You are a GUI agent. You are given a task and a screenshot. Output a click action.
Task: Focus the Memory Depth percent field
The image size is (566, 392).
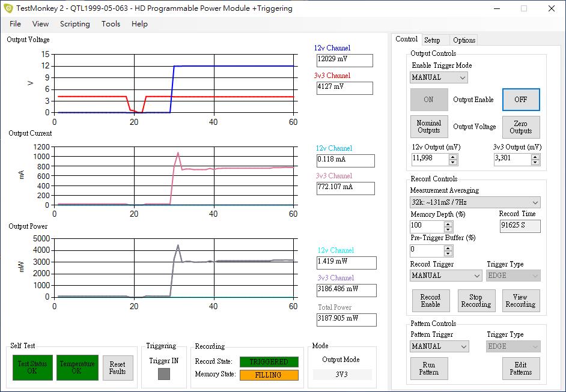pos(427,226)
